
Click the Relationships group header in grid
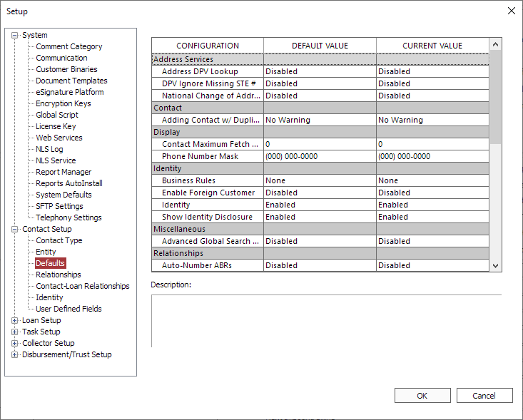pyautogui.click(x=320, y=253)
